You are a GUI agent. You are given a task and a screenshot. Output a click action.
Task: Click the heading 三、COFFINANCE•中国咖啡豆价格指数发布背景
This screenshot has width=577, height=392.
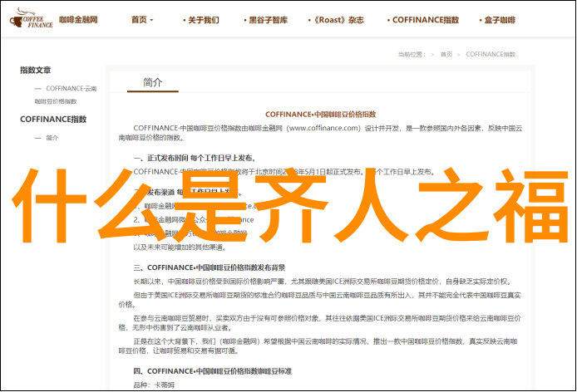tap(209, 267)
